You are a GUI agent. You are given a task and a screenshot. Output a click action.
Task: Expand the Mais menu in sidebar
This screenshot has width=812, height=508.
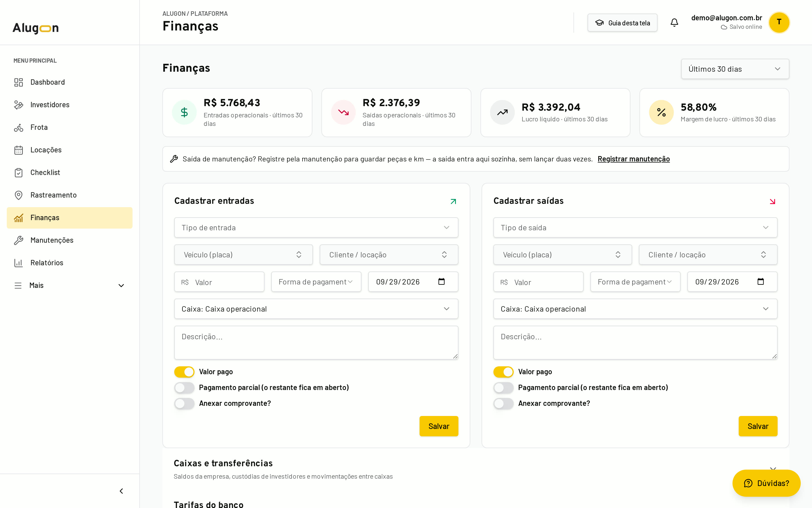69,285
